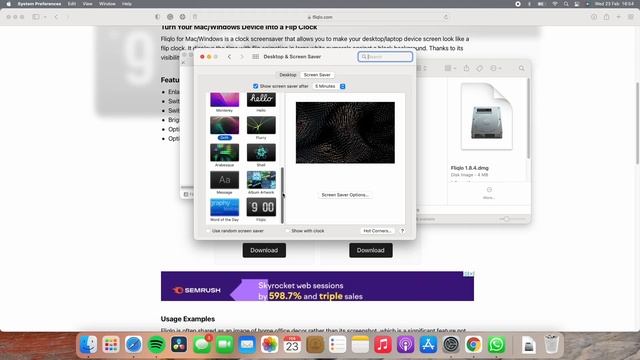This screenshot has width=640, height=360.
Task: Choose the Flurry screen saver
Action: pyautogui.click(x=261, y=125)
